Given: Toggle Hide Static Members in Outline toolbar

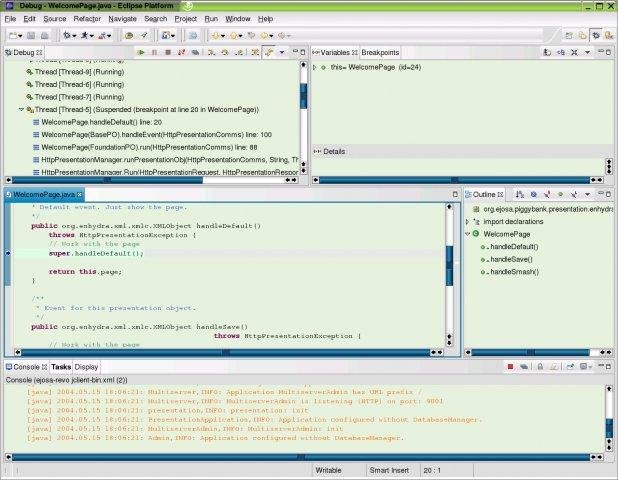Looking at the screenshot, I should coord(547,194).
